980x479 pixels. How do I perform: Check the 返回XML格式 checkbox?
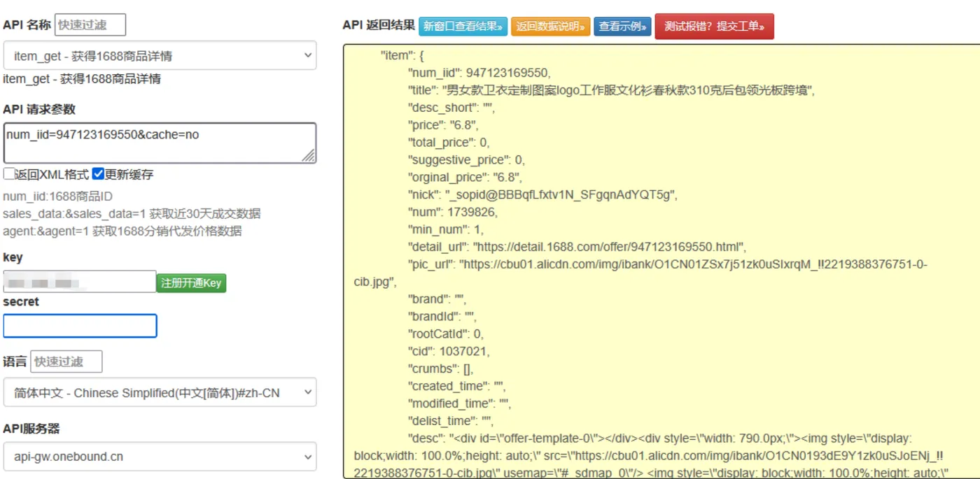pos(9,173)
